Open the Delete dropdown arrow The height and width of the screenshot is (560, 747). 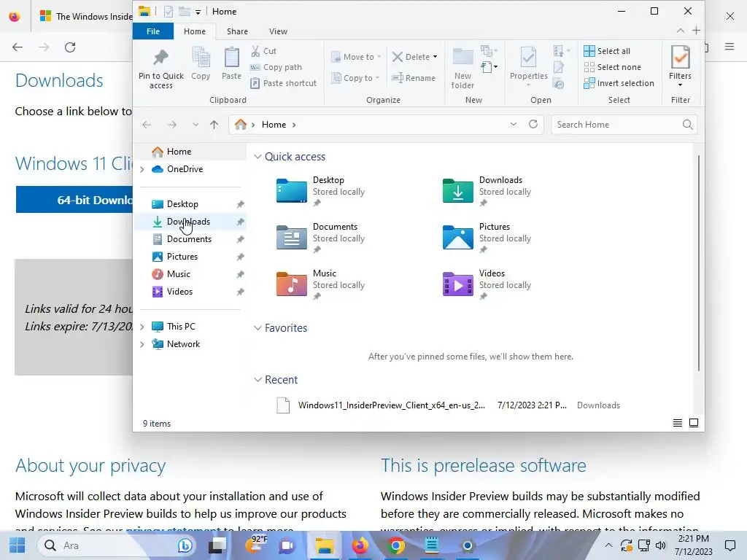(435, 57)
